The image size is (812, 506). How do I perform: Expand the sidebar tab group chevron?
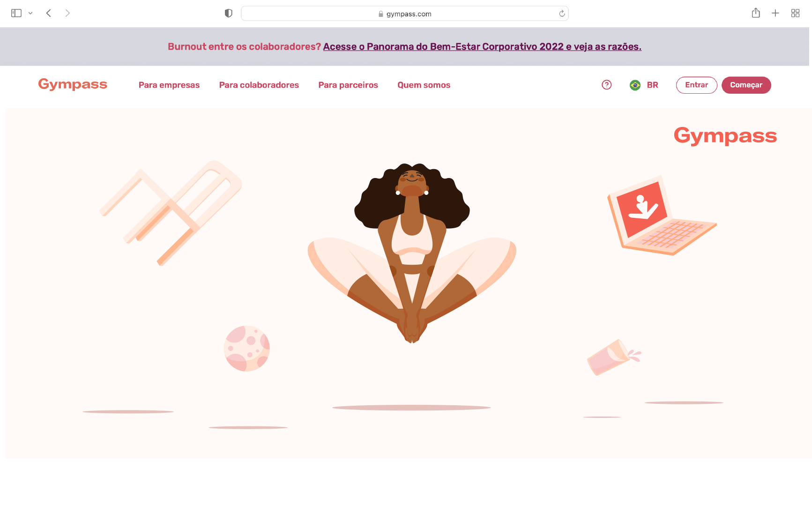point(30,13)
